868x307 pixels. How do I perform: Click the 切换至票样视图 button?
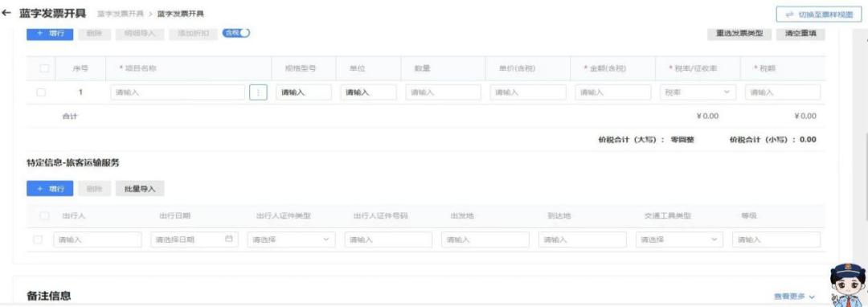pyautogui.click(x=819, y=14)
